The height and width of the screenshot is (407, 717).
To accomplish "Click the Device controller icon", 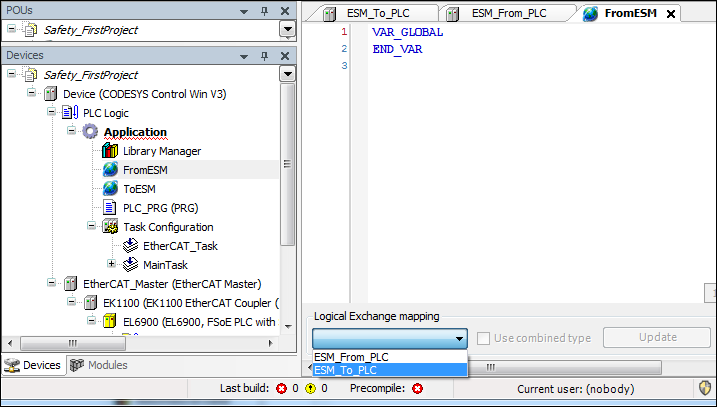I will (x=50, y=94).
